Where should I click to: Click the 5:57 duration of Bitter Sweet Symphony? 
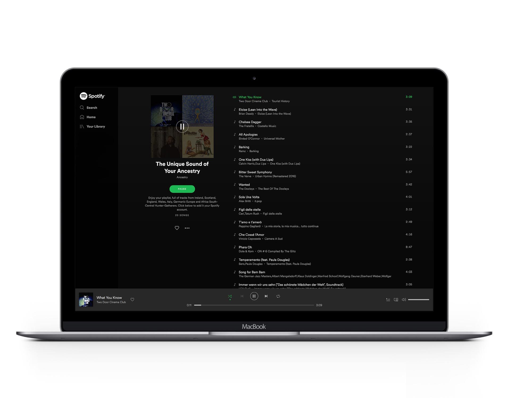pyautogui.click(x=409, y=172)
